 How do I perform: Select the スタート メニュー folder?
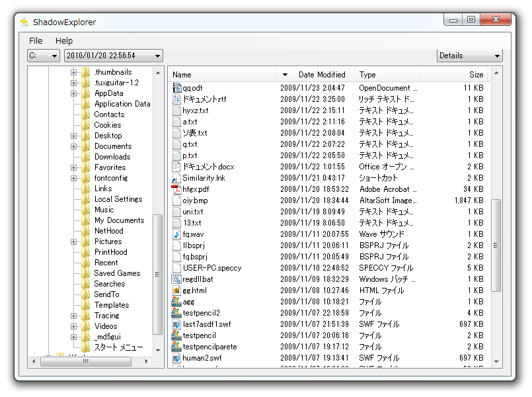(x=118, y=347)
